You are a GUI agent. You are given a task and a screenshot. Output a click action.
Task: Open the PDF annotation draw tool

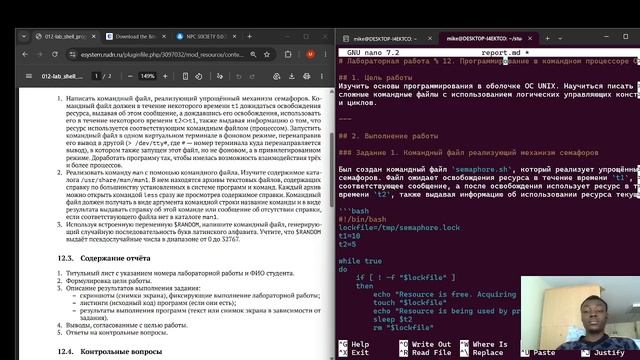tap(220, 76)
